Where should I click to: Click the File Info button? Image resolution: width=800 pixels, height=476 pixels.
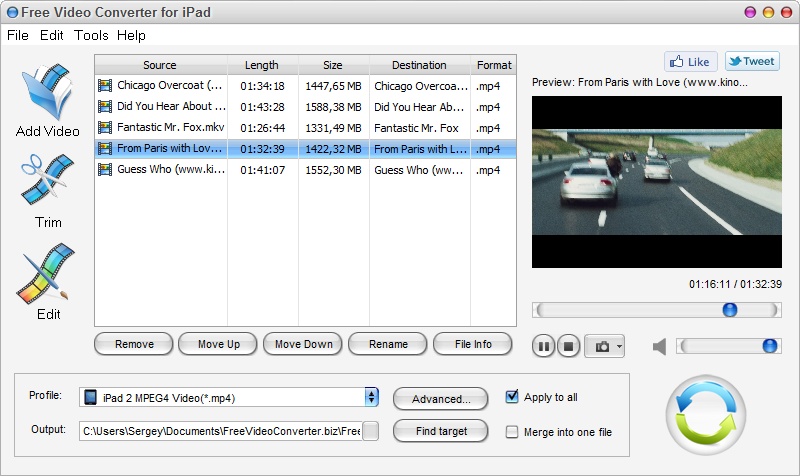point(472,344)
